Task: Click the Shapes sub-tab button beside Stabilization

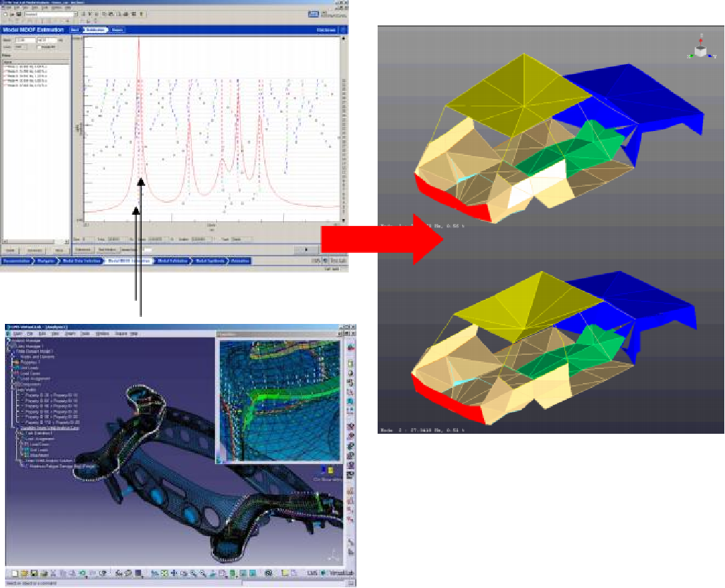Action: pyautogui.click(x=118, y=30)
